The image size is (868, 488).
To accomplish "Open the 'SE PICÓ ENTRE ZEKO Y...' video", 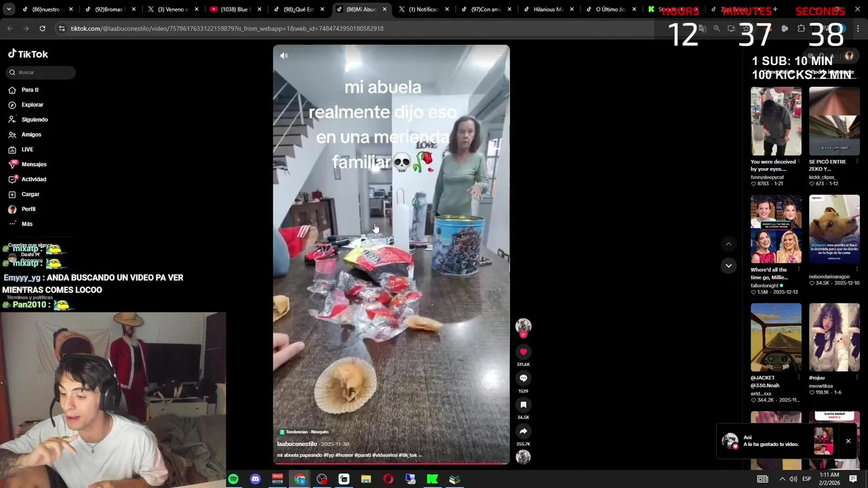I will click(x=834, y=121).
